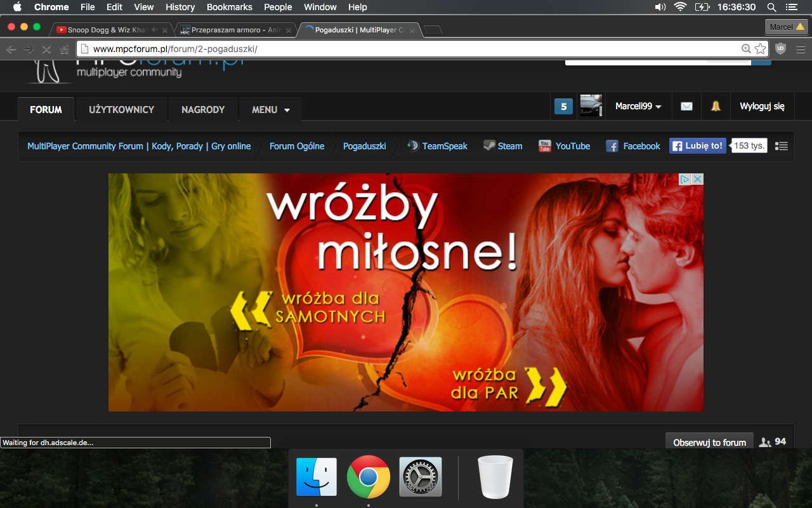812x508 pixels.
Task: Open the Trash in the Dock
Action: pyautogui.click(x=495, y=477)
